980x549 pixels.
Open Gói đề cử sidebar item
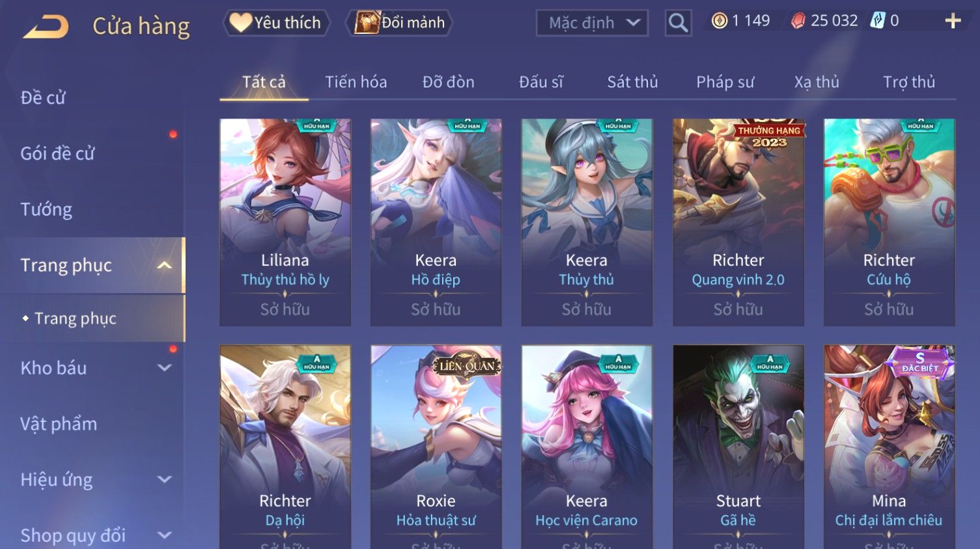[x=57, y=154]
